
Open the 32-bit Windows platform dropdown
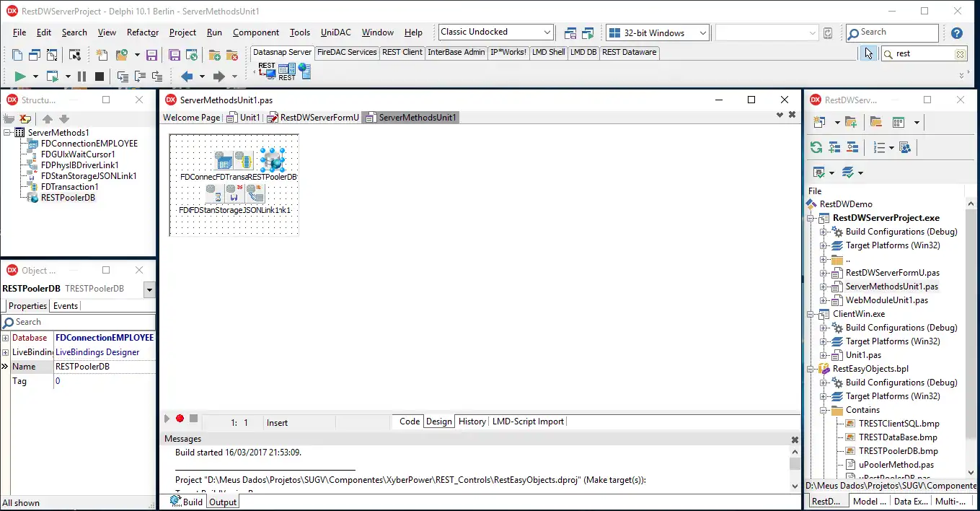(x=702, y=32)
